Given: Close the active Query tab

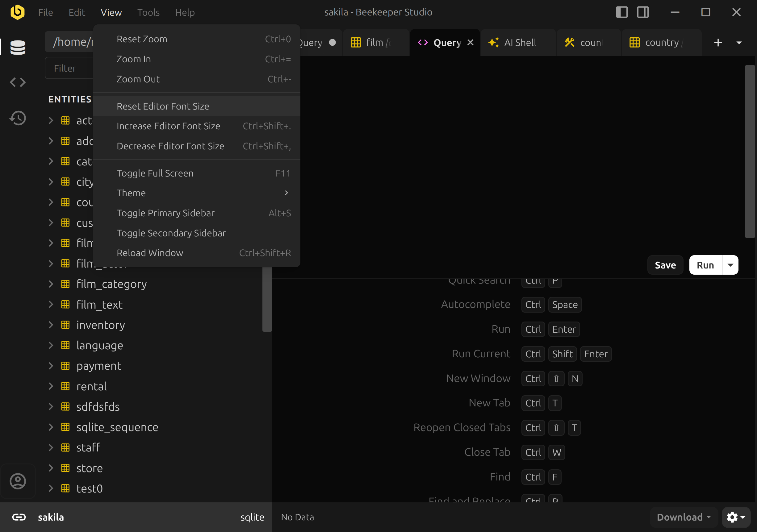Looking at the screenshot, I should click(x=471, y=43).
